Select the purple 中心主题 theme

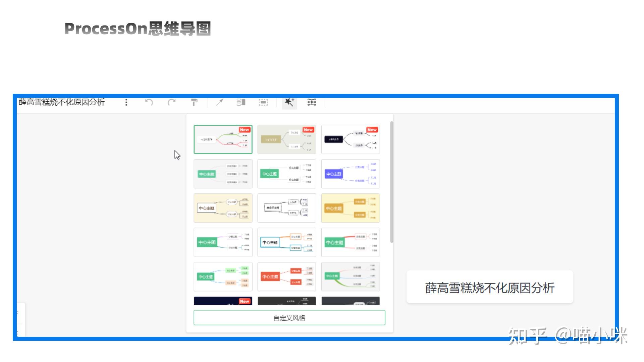(351, 174)
